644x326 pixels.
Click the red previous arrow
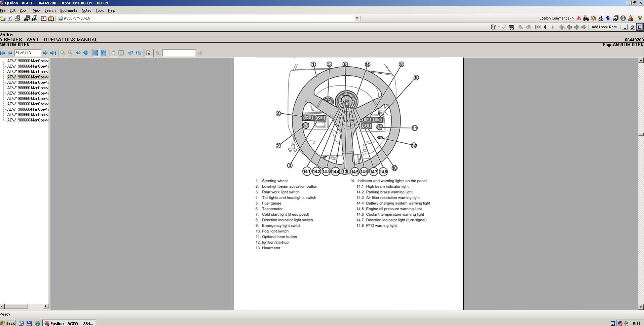pos(545,27)
